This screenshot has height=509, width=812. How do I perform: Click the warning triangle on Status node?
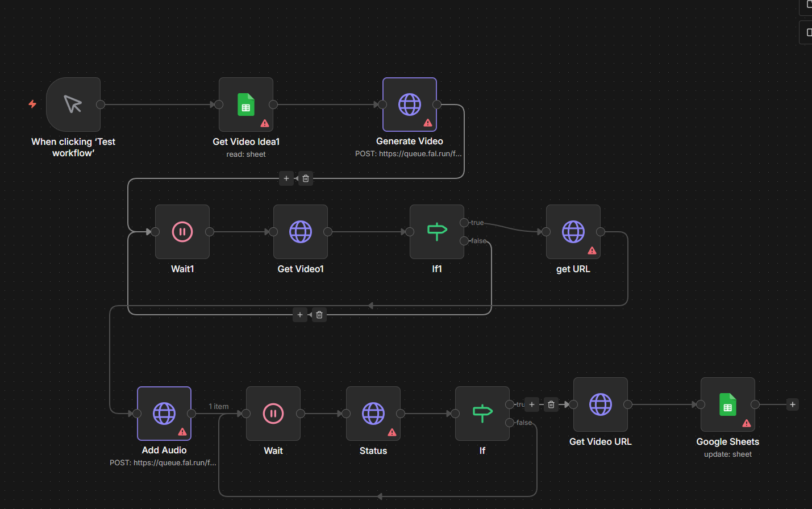click(x=392, y=432)
